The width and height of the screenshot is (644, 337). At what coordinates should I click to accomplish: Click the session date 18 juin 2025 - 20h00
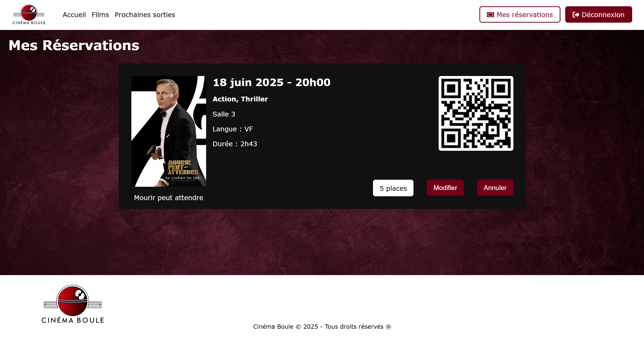click(x=272, y=83)
